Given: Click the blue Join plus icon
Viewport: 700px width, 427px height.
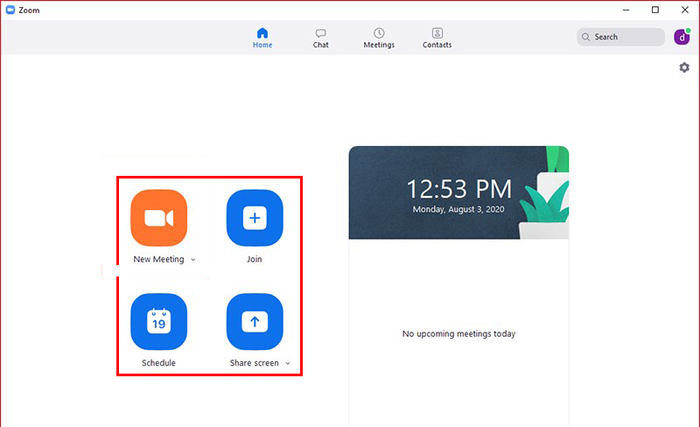Looking at the screenshot, I should (254, 218).
